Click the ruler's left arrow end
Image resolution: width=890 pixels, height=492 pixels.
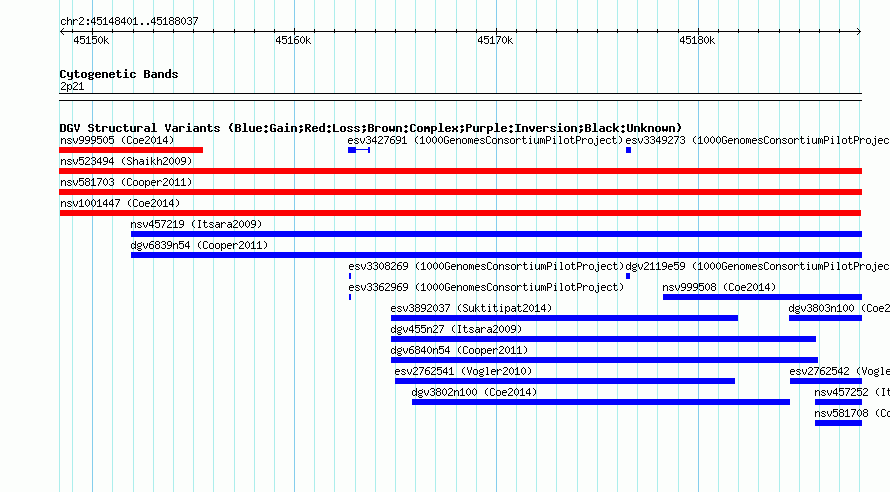click(x=62, y=31)
